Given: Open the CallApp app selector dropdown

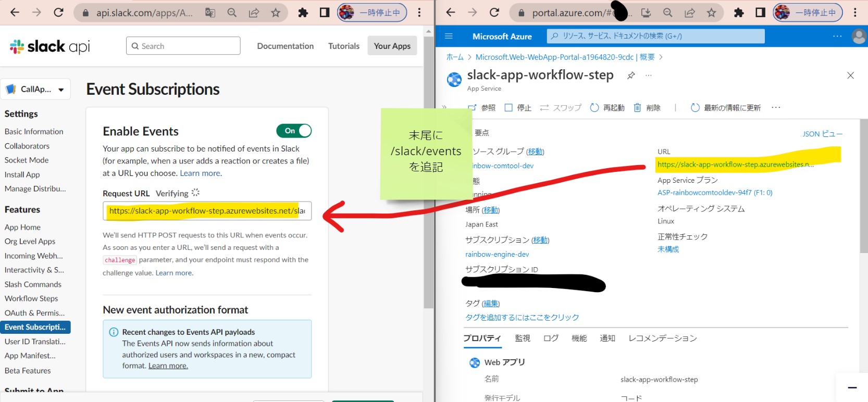Looking at the screenshot, I should click(x=35, y=90).
